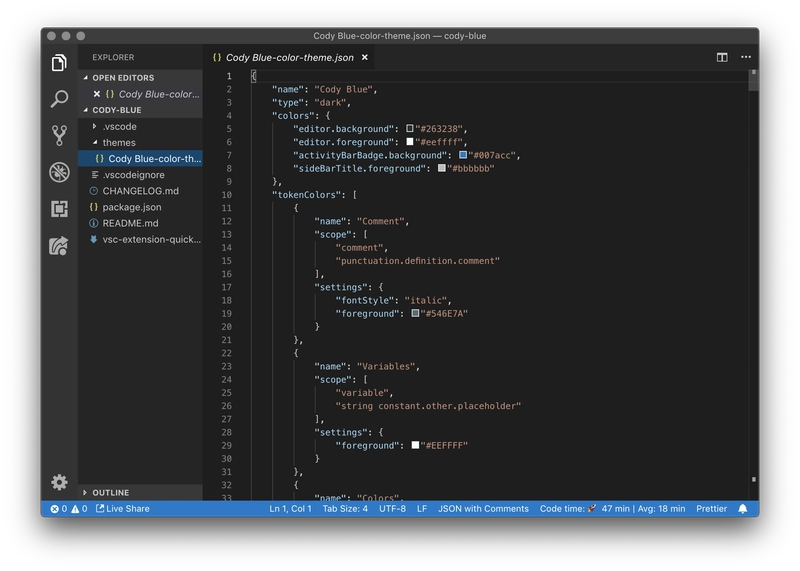Screen dimensions: 800x571
Task: Click the errors count icon in status bar
Action: (x=55, y=509)
